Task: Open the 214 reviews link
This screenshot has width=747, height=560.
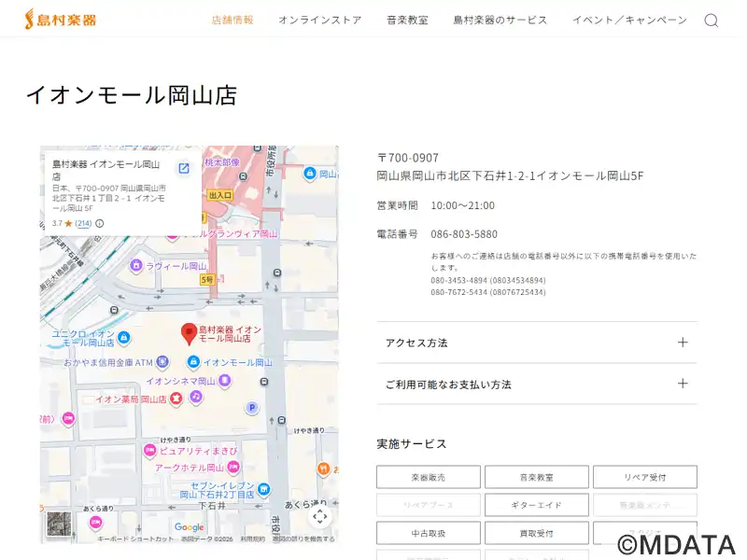Action: coord(84,224)
